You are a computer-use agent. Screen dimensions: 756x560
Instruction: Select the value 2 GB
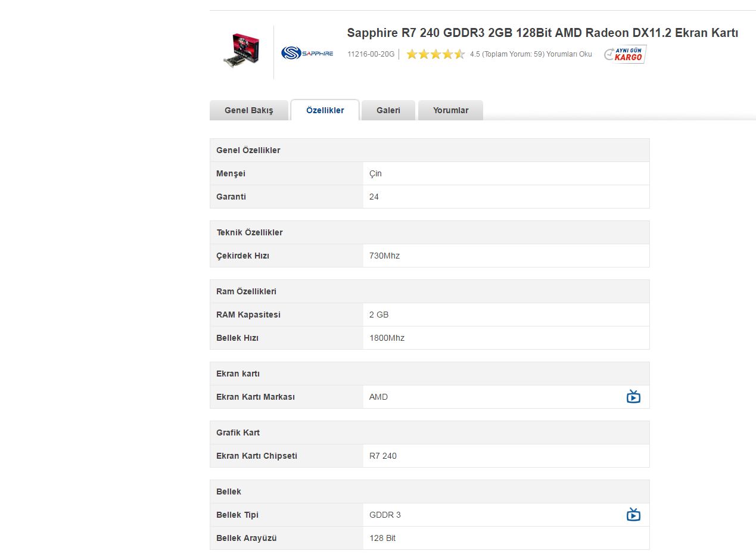click(x=379, y=315)
